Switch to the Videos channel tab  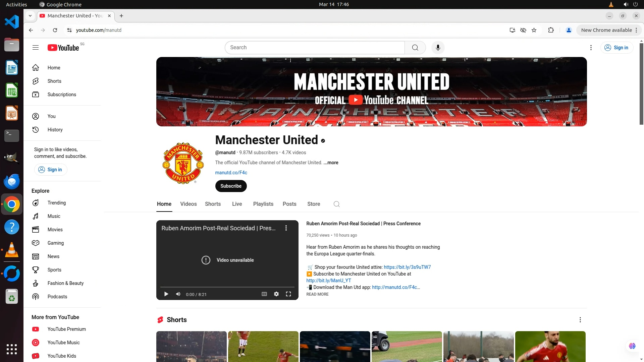point(188,204)
